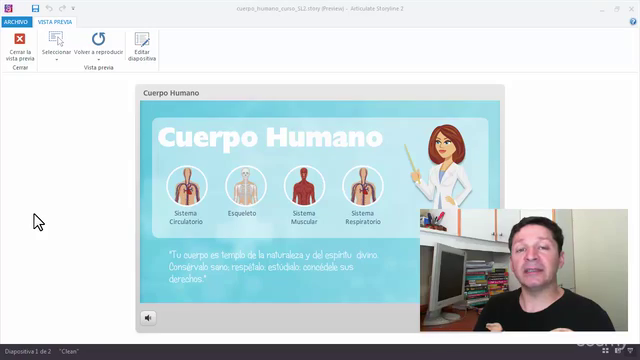Replay the preview with Volver a reproducir
The height and width of the screenshot is (360, 640).
(98, 39)
